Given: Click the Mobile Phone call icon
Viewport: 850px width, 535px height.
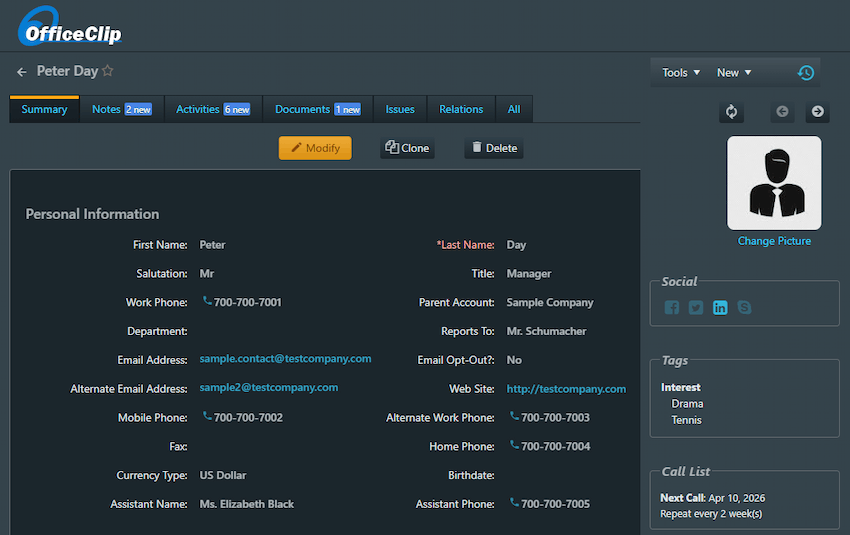Looking at the screenshot, I should point(207,416).
